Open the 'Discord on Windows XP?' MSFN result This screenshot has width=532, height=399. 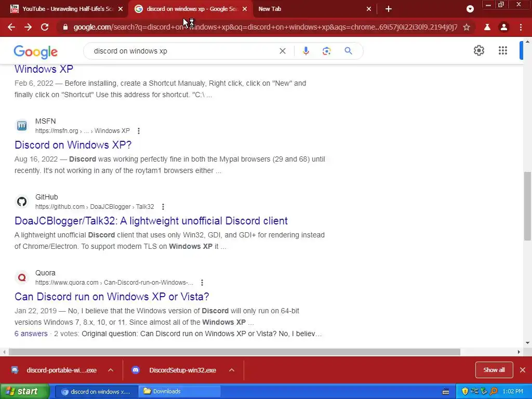(x=73, y=145)
